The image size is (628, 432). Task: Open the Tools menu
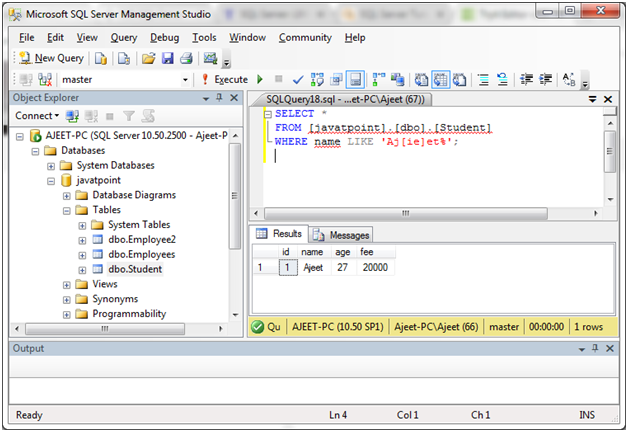click(204, 38)
